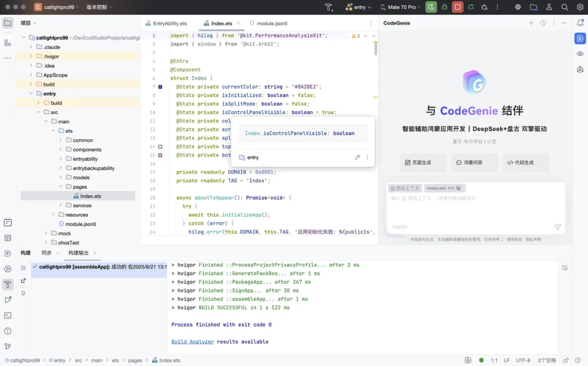Expand the AppScope folder

coord(31,75)
